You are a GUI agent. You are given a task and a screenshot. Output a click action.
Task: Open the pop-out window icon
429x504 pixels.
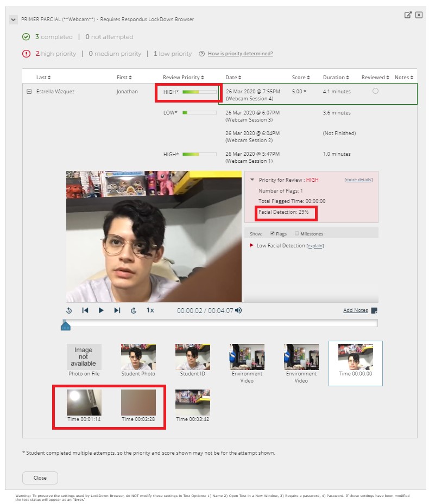(408, 15)
